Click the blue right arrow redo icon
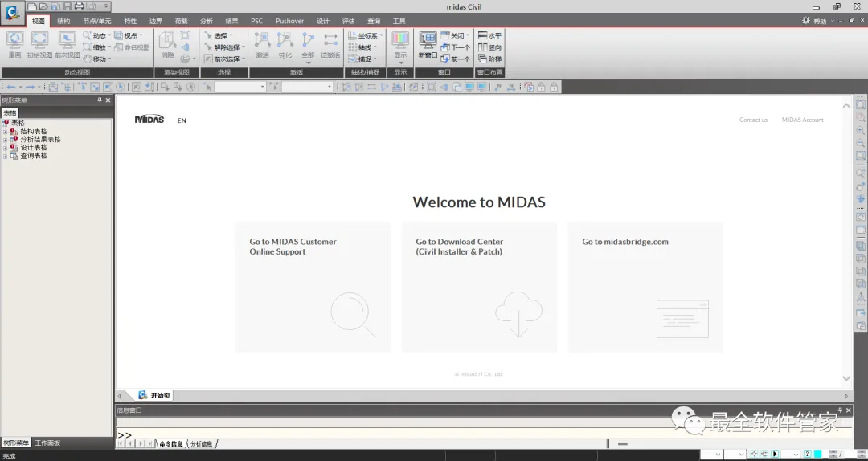 [30, 87]
